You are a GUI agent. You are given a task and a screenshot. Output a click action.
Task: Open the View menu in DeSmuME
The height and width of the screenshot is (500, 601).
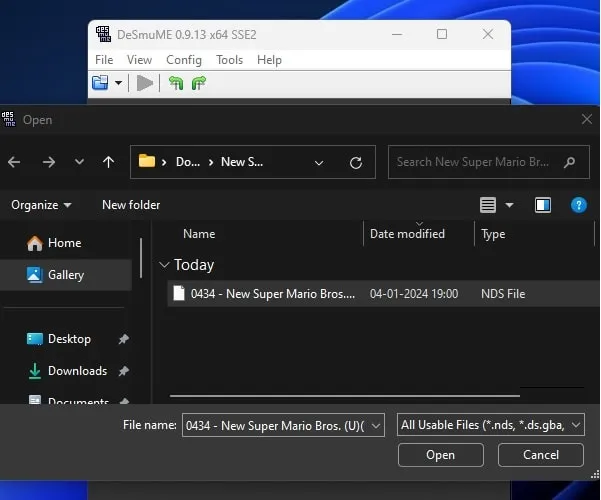[x=140, y=60]
